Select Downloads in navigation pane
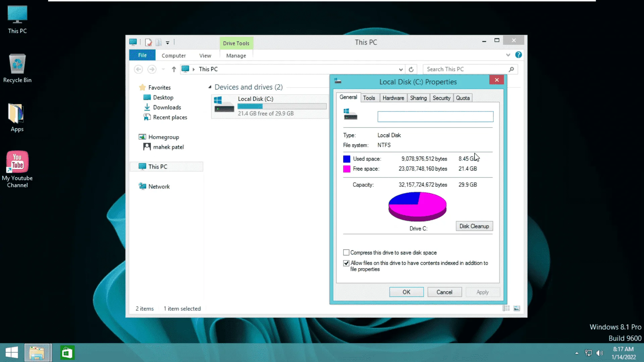This screenshot has height=362, width=644. coord(167,107)
